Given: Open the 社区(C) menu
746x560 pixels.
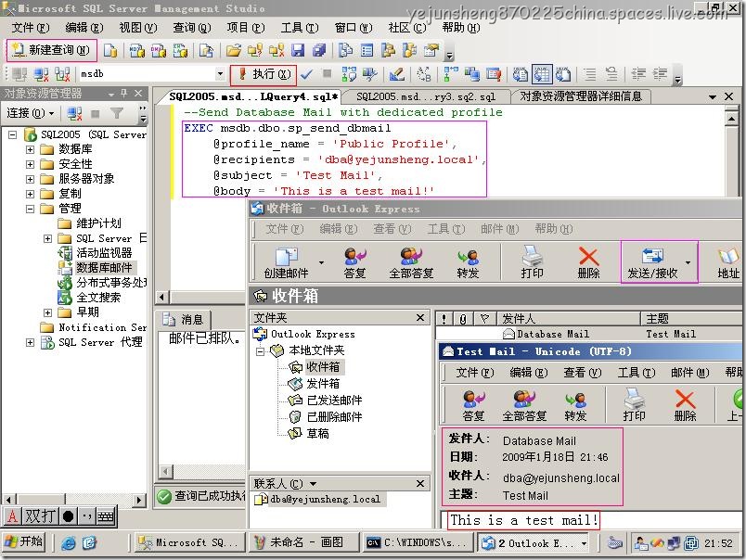Looking at the screenshot, I should (x=406, y=28).
